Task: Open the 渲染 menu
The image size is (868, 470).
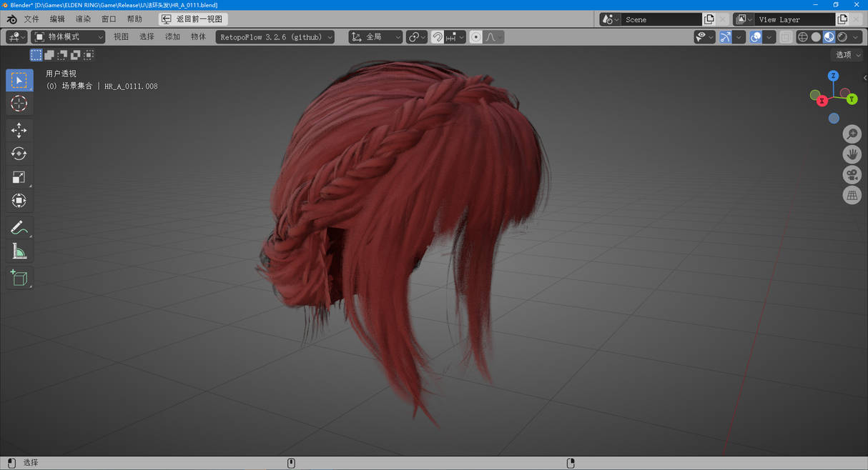Action: [83, 19]
